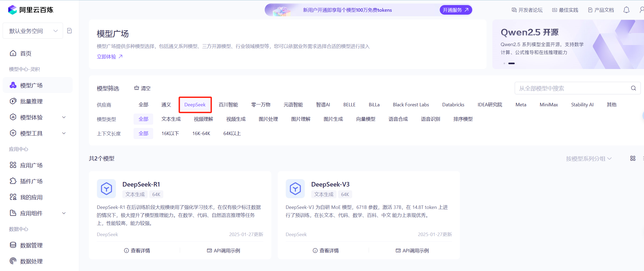
Task: Click the DeepSeek-V3 model title
Action: (330, 184)
